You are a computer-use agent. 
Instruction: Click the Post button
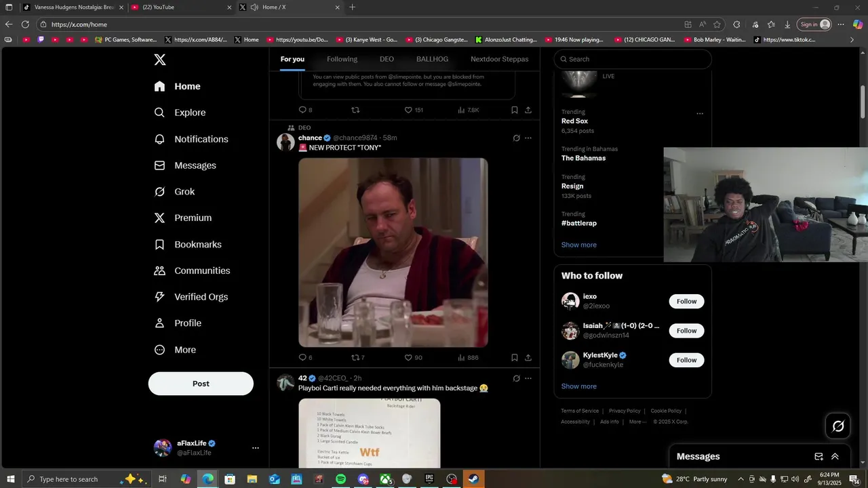pos(201,384)
